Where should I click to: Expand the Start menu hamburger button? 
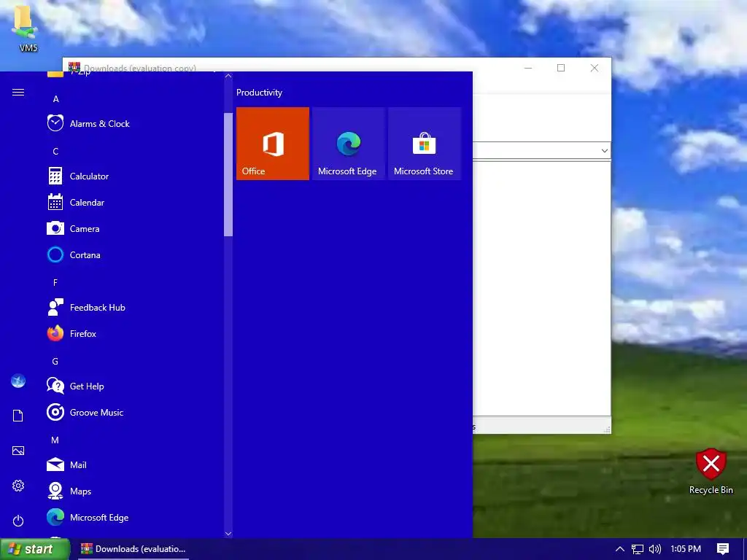coord(18,93)
